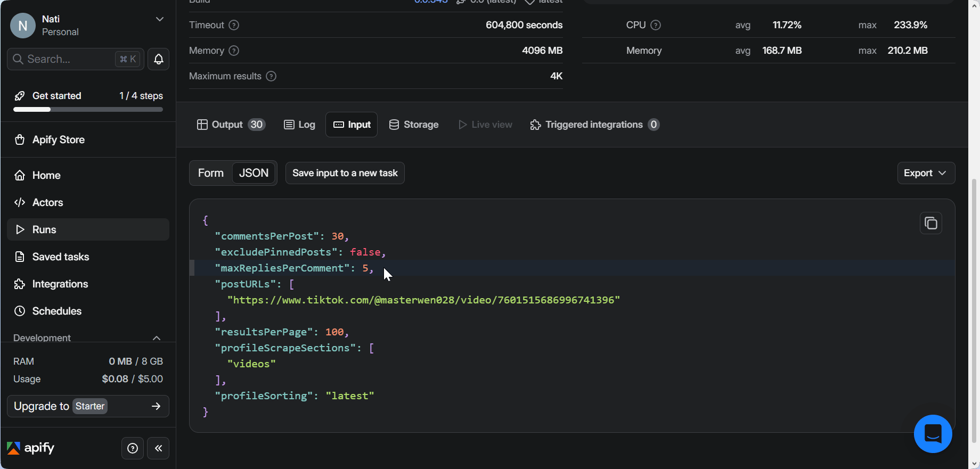This screenshot has width=980, height=469.
Task: Open the Storage tab
Action: [414, 125]
